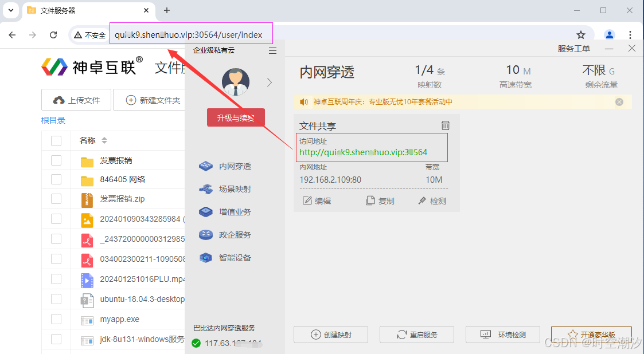Image resolution: width=644 pixels, height=354 pixels.
Task: Click the 创建映射 button
Action: tap(331, 335)
